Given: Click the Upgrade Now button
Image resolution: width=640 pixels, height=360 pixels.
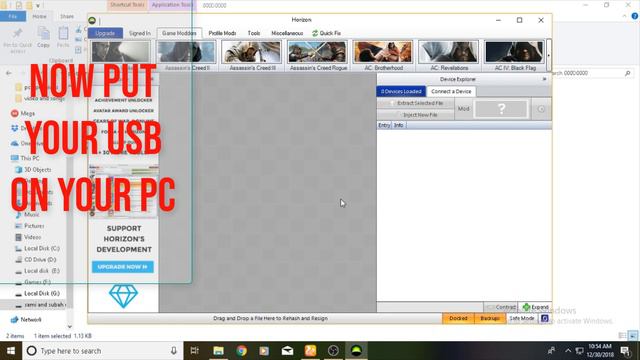Looking at the screenshot, I should click(x=122, y=267).
